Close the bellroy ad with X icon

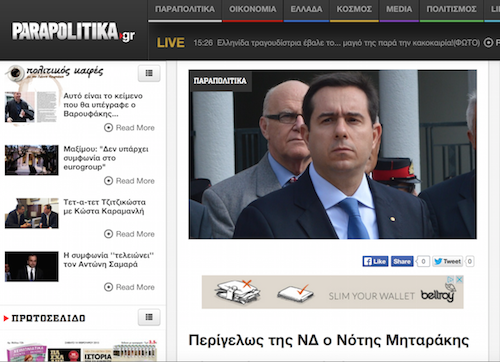(x=459, y=279)
